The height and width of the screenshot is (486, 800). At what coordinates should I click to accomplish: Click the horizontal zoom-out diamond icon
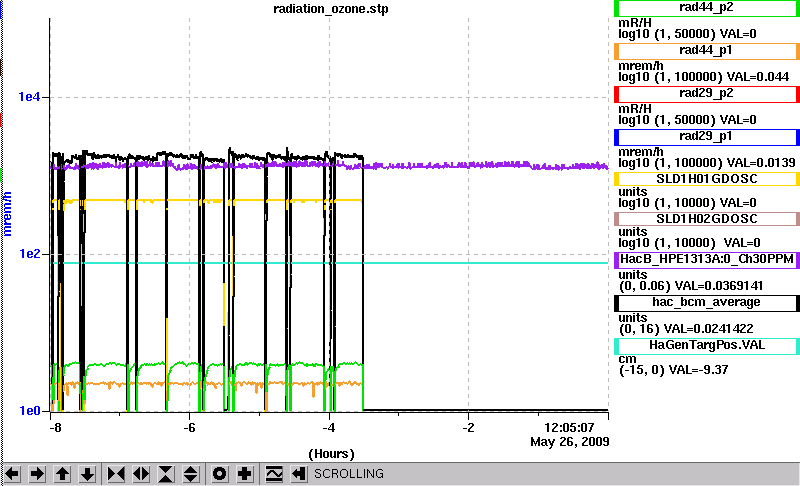tap(141, 474)
